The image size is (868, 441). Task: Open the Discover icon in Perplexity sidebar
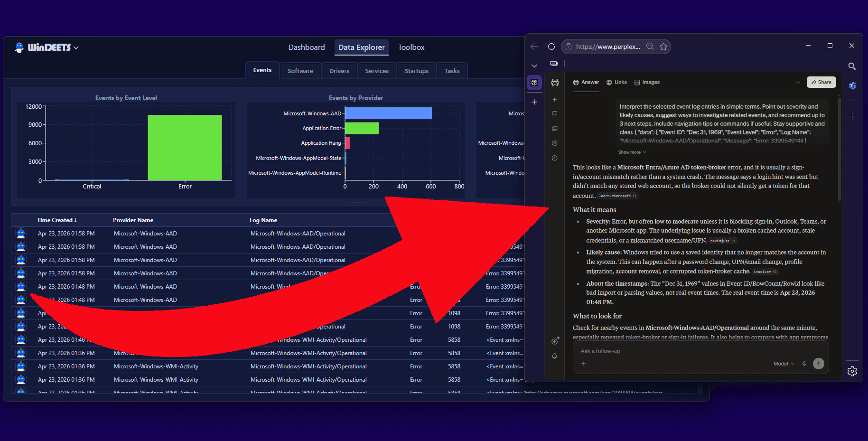(x=555, y=143)
